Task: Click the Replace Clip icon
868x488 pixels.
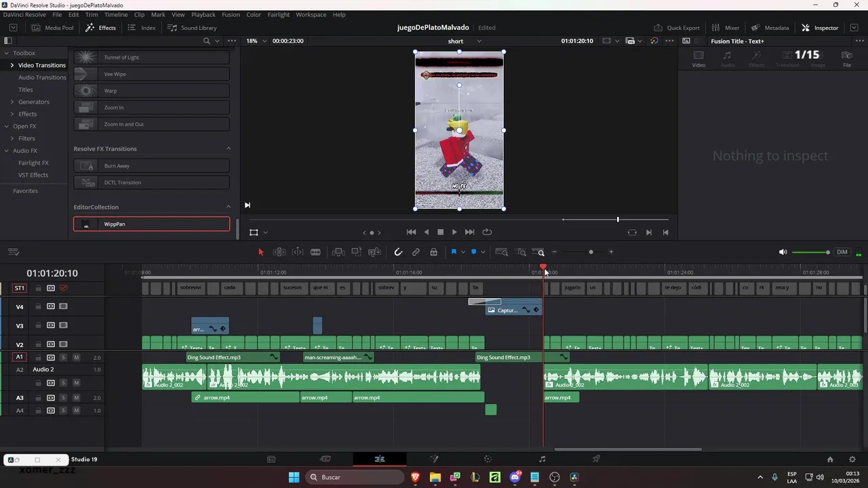Action: [374, 252]
